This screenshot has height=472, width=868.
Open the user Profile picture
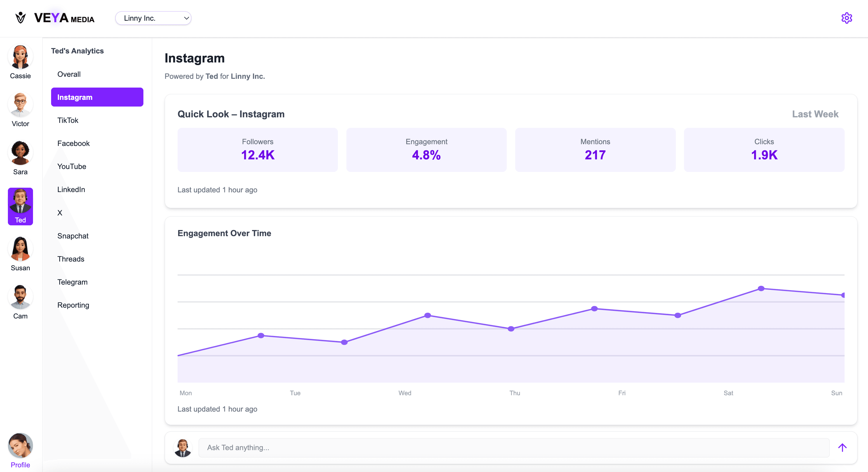(x=20, y=446)
